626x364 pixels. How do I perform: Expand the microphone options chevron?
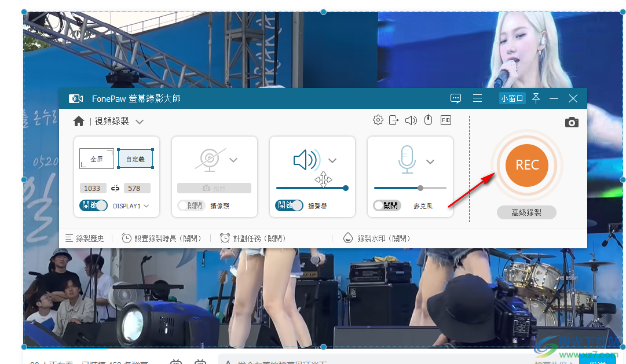pos(430,161)
